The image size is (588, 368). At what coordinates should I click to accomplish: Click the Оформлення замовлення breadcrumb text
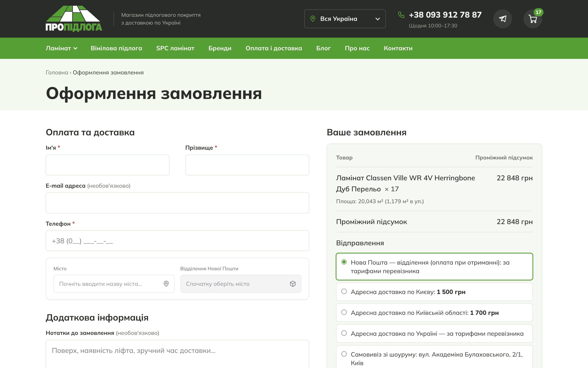pyautogui.click(x=108, y=72)
